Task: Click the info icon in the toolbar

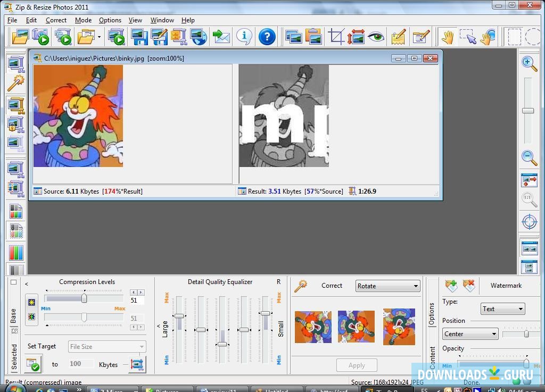Action: 244,37
